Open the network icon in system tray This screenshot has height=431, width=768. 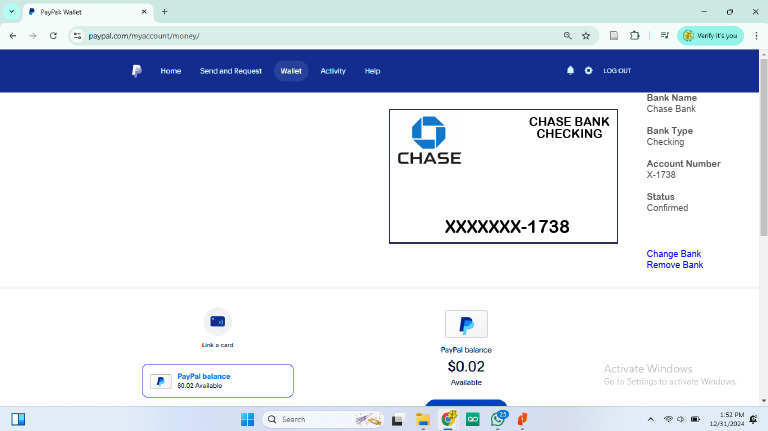(668, 419)
